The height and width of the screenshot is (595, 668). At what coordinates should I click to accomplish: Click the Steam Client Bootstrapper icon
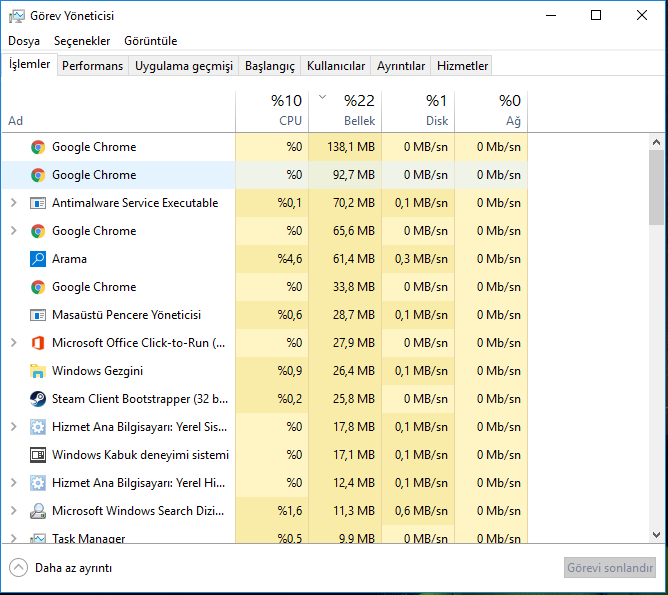pyautogui.click(x=38, y=399)
